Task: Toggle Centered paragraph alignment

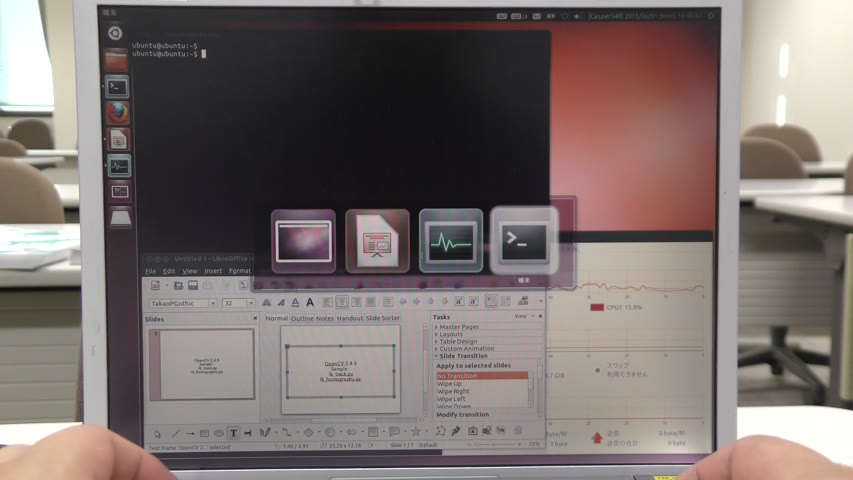Action: coord(342,302)
